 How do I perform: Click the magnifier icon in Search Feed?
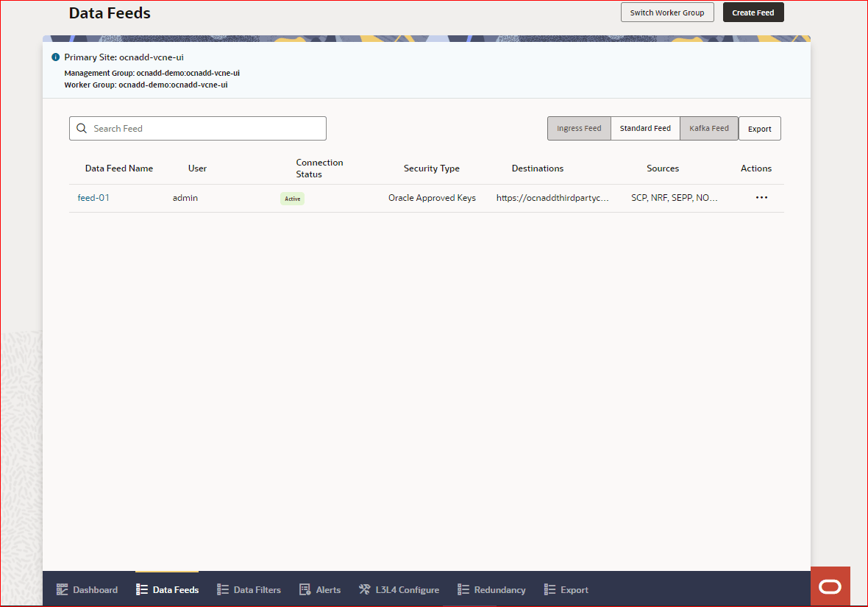pyautogui.click(x=82, y=128)
